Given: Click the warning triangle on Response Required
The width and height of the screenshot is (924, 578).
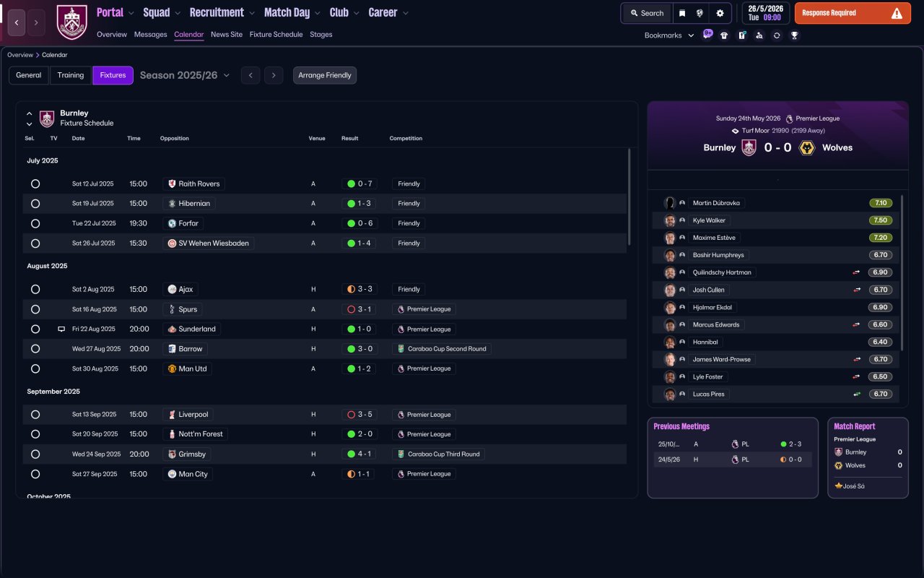Looking at the screenshot, I should coord(897,13).
